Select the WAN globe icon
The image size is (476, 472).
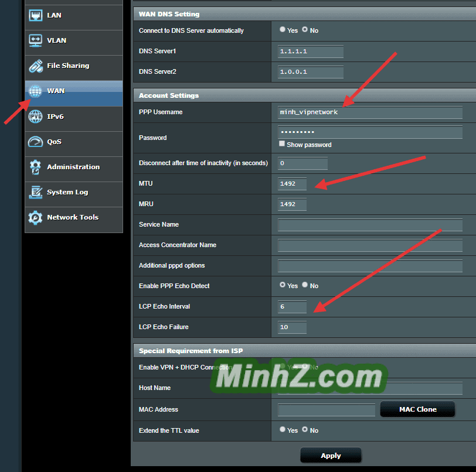pyautogui.click(x=36, y=91)
